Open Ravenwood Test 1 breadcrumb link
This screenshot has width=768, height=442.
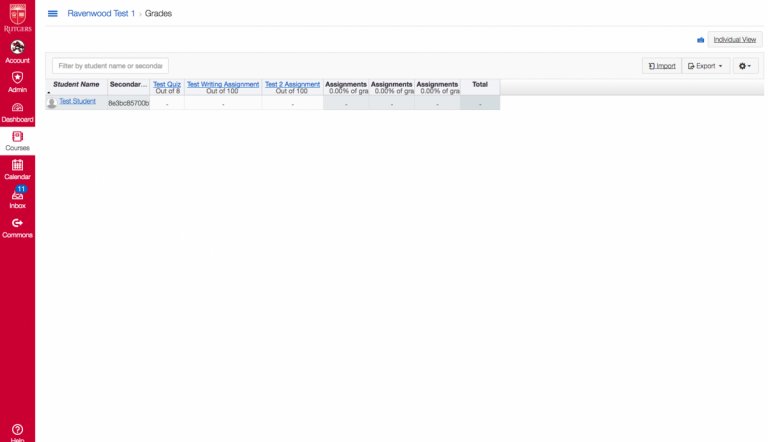(x=101, y=14)
